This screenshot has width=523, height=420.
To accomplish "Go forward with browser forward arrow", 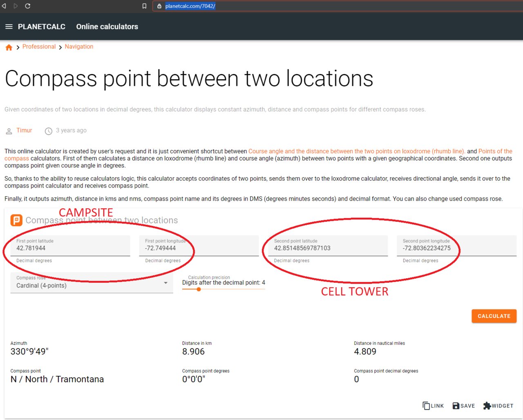I will tap(16, 6).
